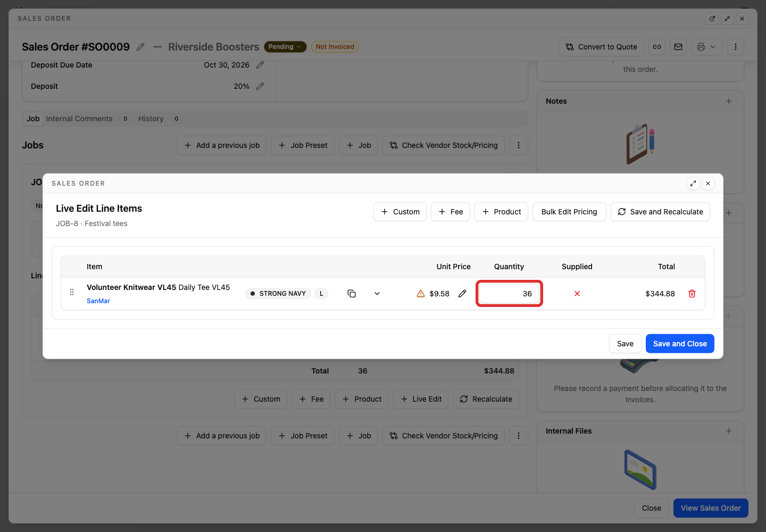Click the STRONG NAVY color tag
The image size is (766, 532).
[x=278, y=294]
